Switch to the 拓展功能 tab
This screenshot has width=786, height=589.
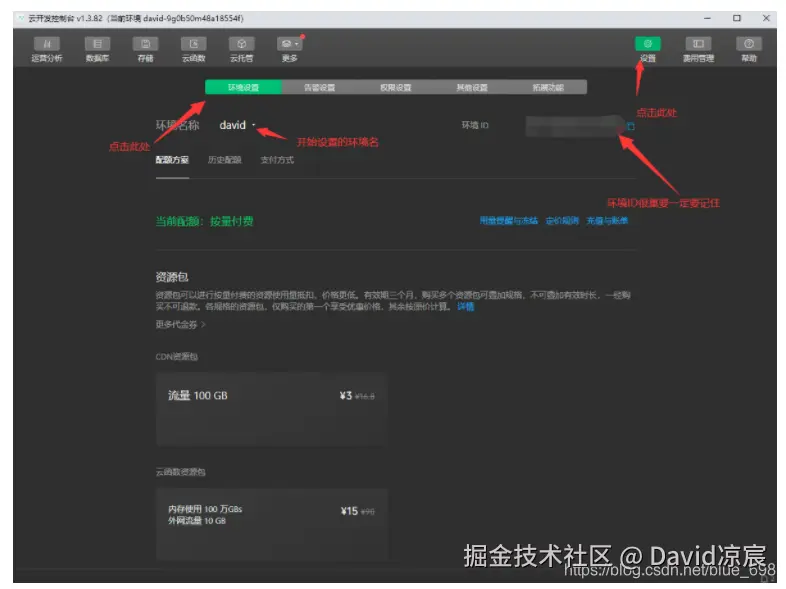[548, 87]
